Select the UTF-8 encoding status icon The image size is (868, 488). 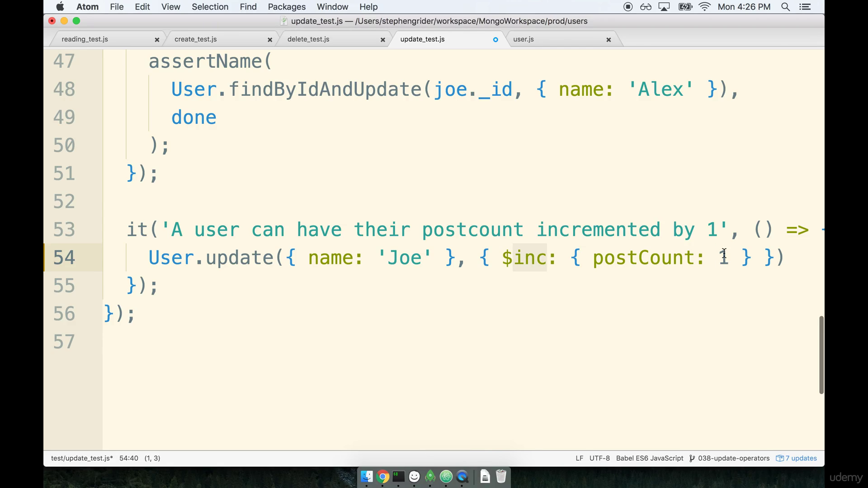[599, 458]
